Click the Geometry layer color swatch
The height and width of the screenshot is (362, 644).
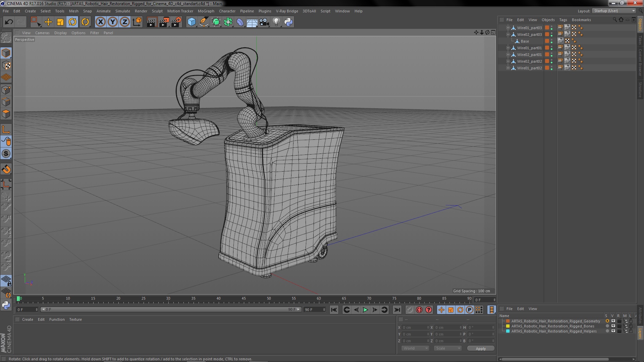coord(508,321)
